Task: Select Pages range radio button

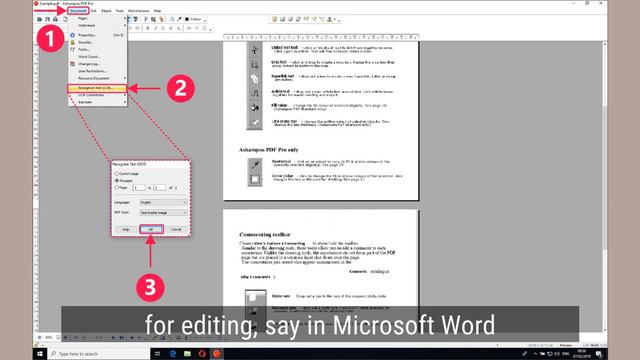Action: tap(117, 187)
